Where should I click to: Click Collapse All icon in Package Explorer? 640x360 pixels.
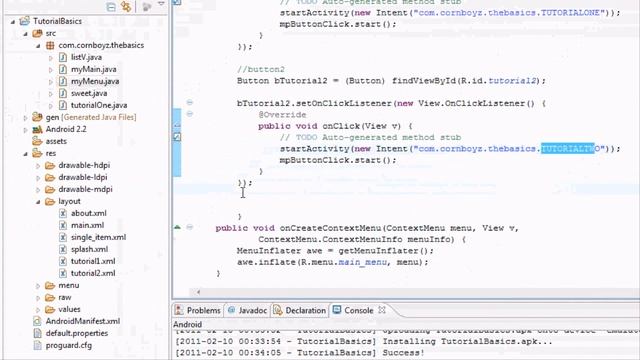click(x=111, y=7)
